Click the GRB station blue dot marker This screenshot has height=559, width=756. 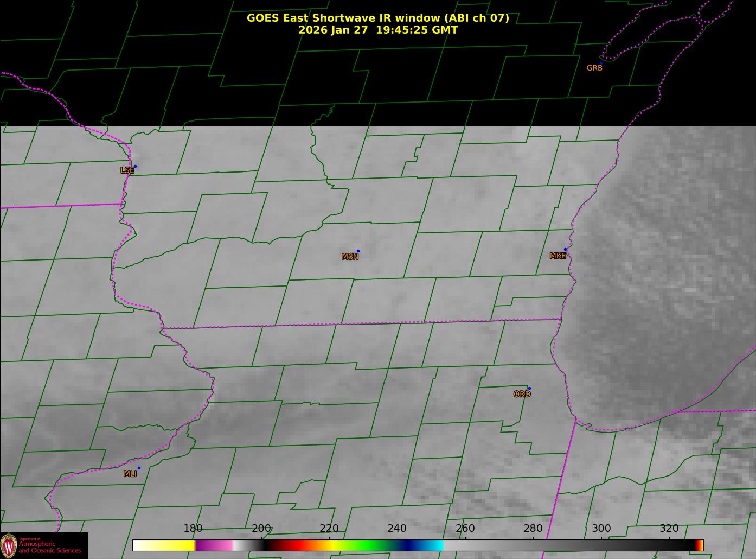(600, 63)
